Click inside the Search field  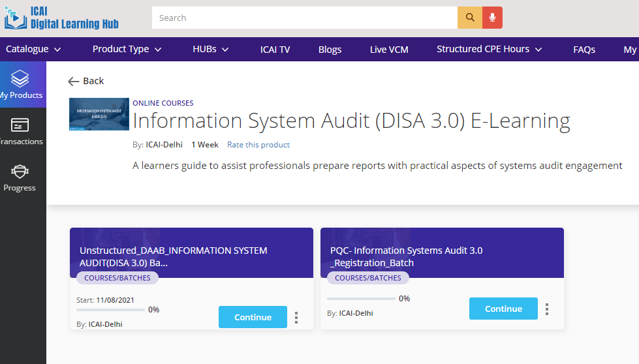304,18
